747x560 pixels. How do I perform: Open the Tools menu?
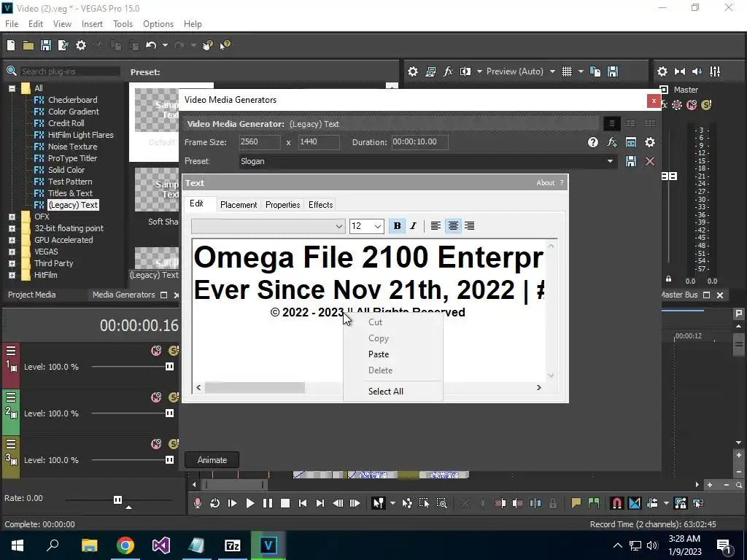123,24
